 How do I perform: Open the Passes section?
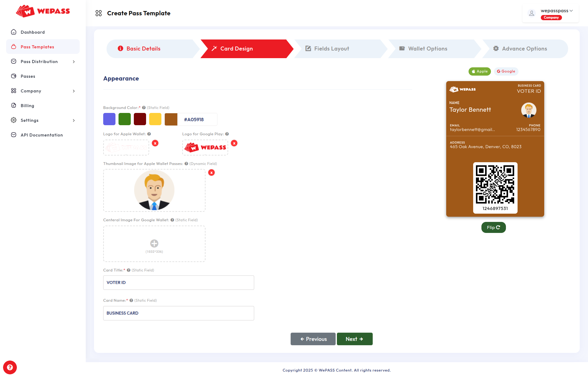point(28,76)
